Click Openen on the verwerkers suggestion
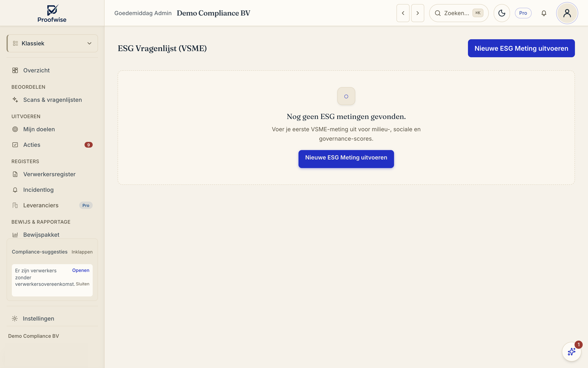 81,270
